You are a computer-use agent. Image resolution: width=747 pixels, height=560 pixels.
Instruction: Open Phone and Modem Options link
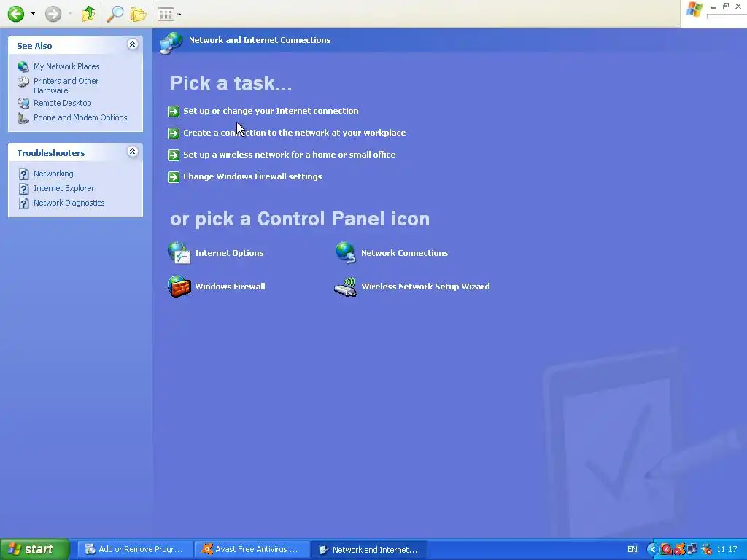click(80, 117)
